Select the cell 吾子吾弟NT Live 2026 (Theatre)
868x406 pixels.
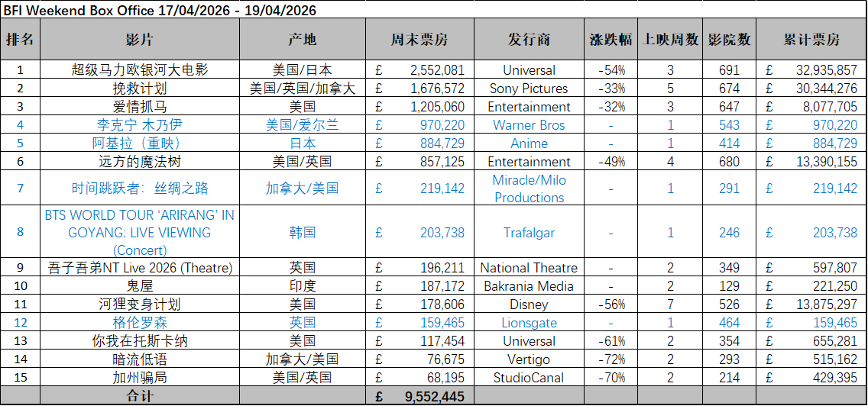[x=140, y=269]
